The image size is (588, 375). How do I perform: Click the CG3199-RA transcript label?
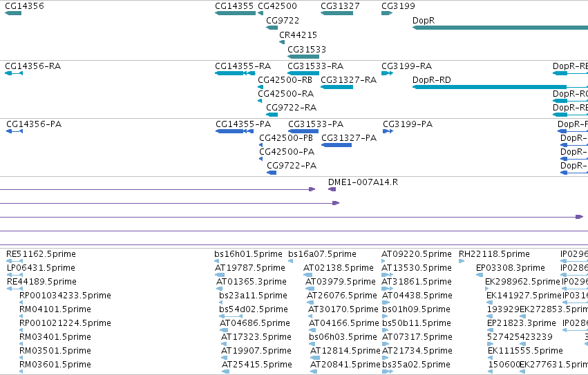click(406, 66)
